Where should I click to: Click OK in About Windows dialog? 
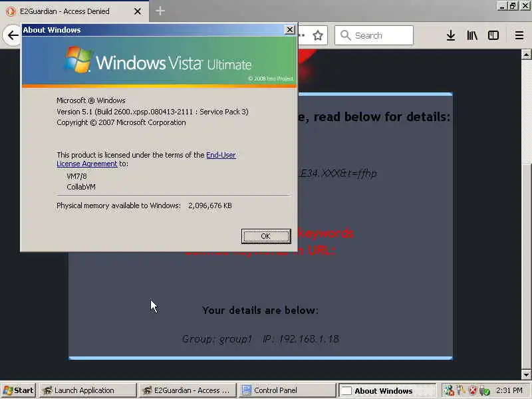266,236
